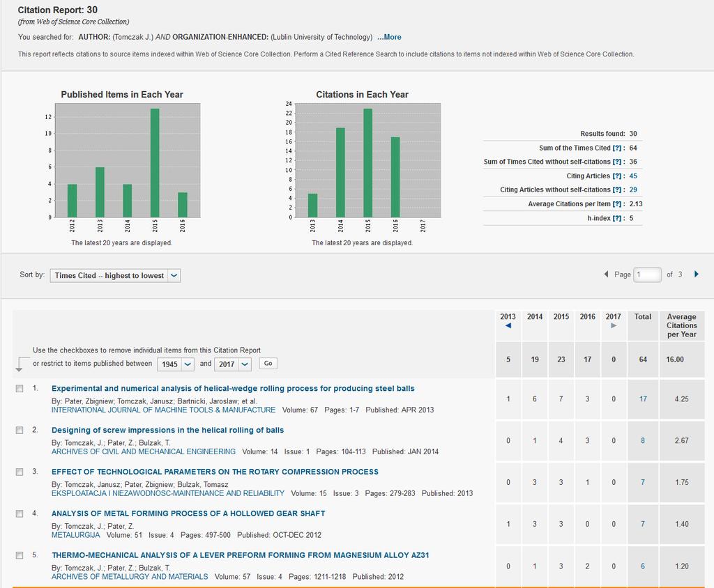
Task: Click help icon beside h-index
Action: click(x=617, y=219)
